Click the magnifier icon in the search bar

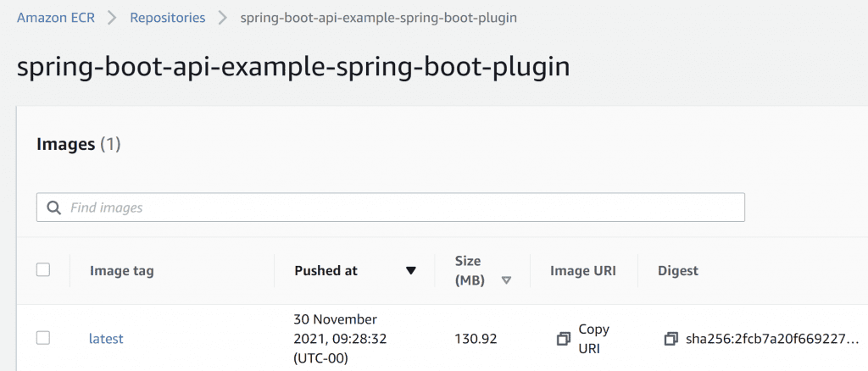tap(54, 208)
